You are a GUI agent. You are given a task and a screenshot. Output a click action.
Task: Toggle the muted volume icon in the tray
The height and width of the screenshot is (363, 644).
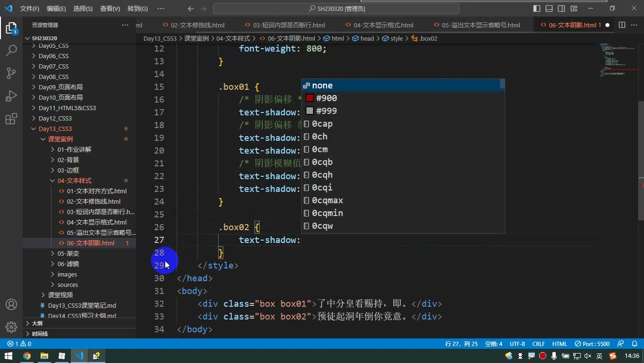[x=588, y=356]
